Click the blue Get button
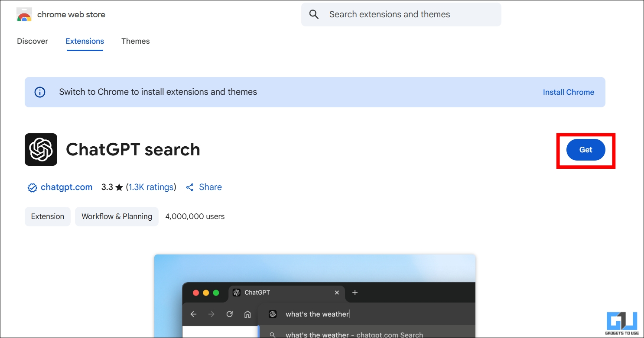The image size is (644, 338). [x=586, y=150]
